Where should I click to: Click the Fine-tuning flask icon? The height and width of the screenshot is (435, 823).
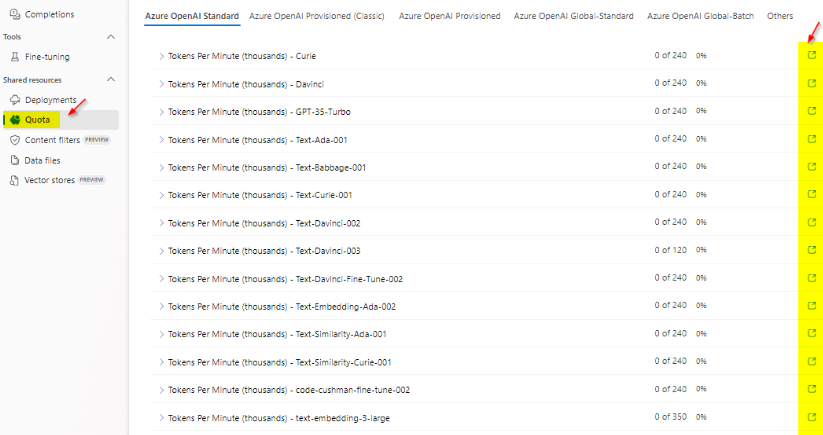coord(15,57)
